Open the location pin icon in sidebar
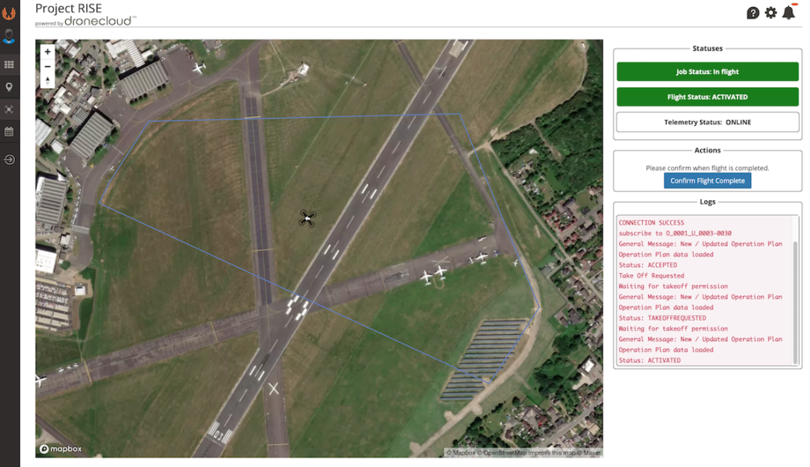Viewport: 810px width, 467px height. click(9, 87)
